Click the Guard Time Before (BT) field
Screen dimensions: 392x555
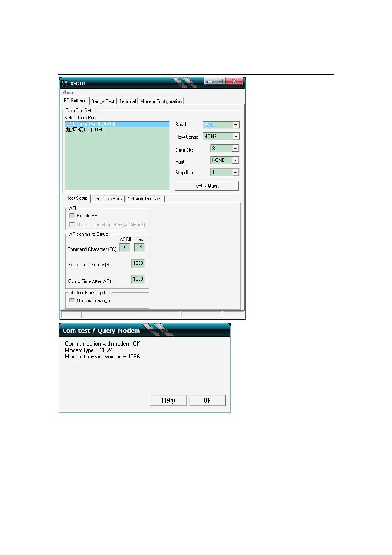[138, 263]
